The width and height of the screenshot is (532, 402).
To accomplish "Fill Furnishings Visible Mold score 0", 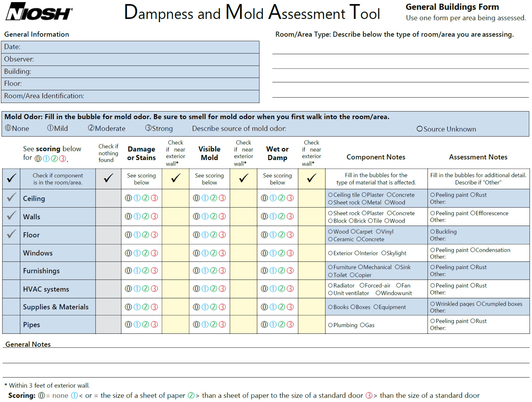I will (x=196, y=271).
